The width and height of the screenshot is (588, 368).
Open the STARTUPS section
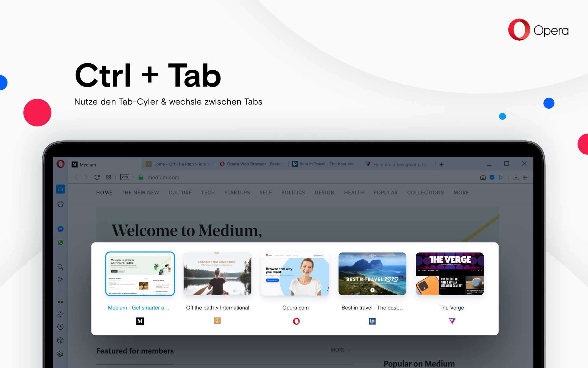(237, 193)
